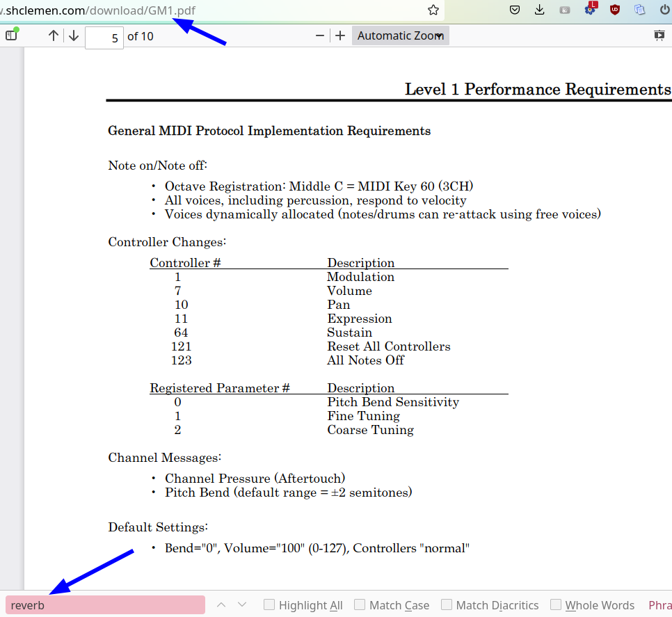Click the Reset All Controllers entry
The image size is (672, 617).
(389, 346)
